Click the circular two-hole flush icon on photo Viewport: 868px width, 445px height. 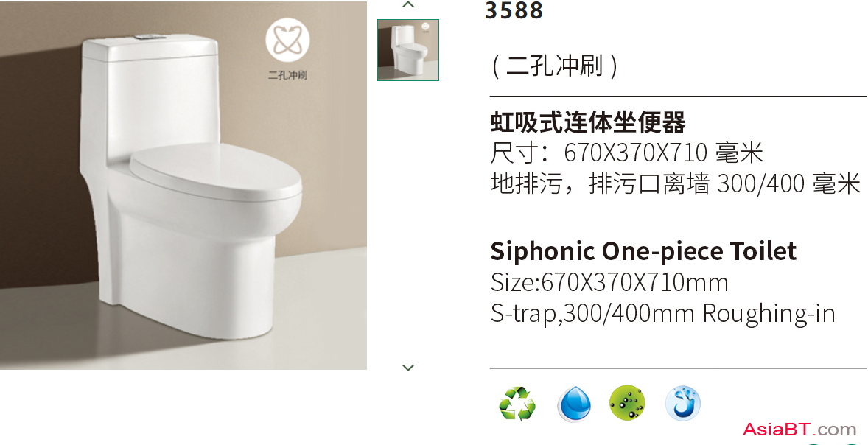coord(287,41)
